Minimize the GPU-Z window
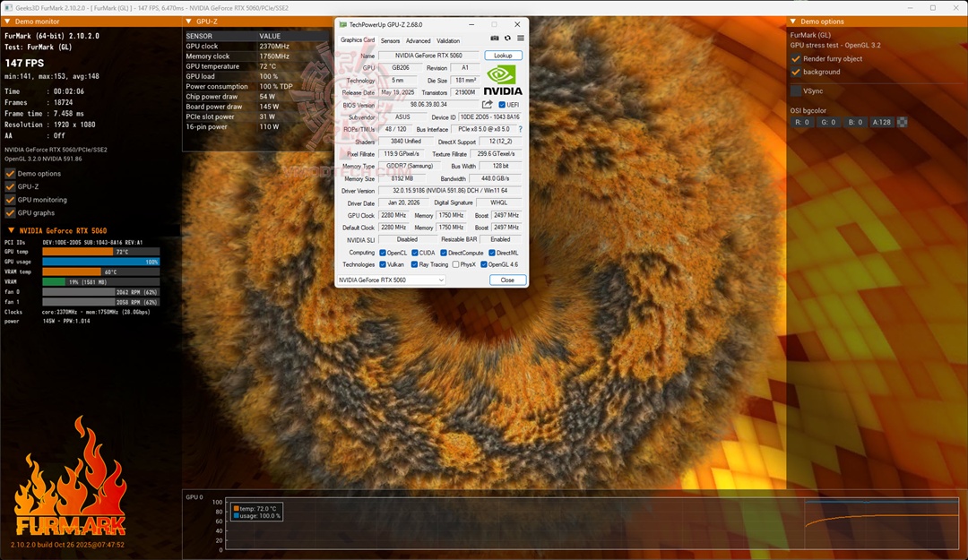The width and height of the screenshot is (968, 560). tap(471, 25)
